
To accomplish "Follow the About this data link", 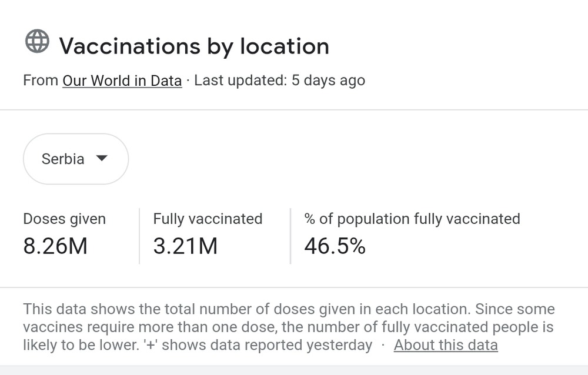I will [x=446, y=345].
